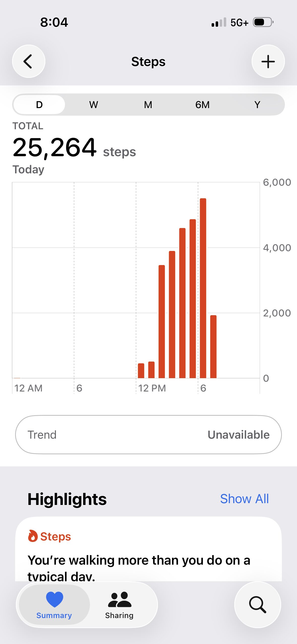Tap the flame icon beside Steps highlight
The width and height of the screenshot is (297, 644).
(x=33, y=536)
